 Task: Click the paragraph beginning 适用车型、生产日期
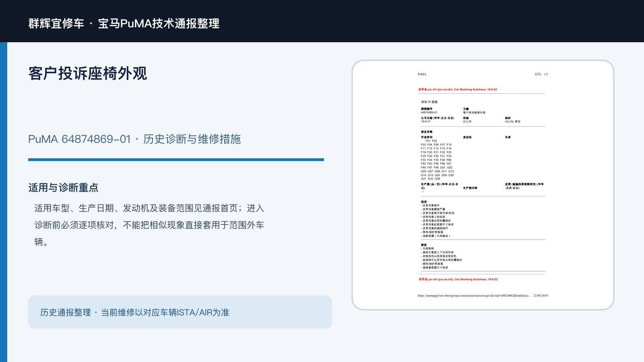[x=149, y=225]
